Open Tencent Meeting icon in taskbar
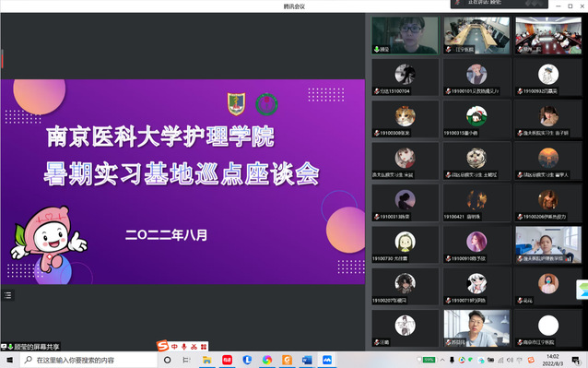Image resolution: width=588 pixels, height=368 pixels. (x=326, y=360)
